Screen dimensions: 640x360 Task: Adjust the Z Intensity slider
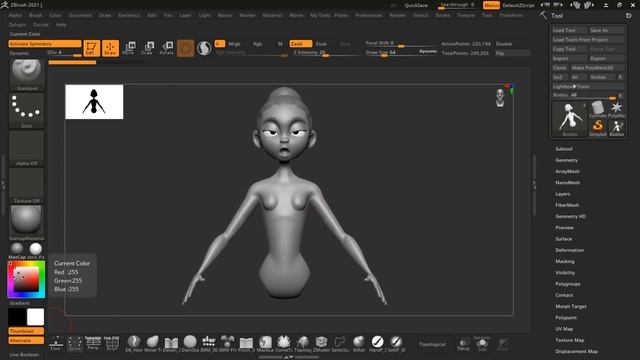326,53
